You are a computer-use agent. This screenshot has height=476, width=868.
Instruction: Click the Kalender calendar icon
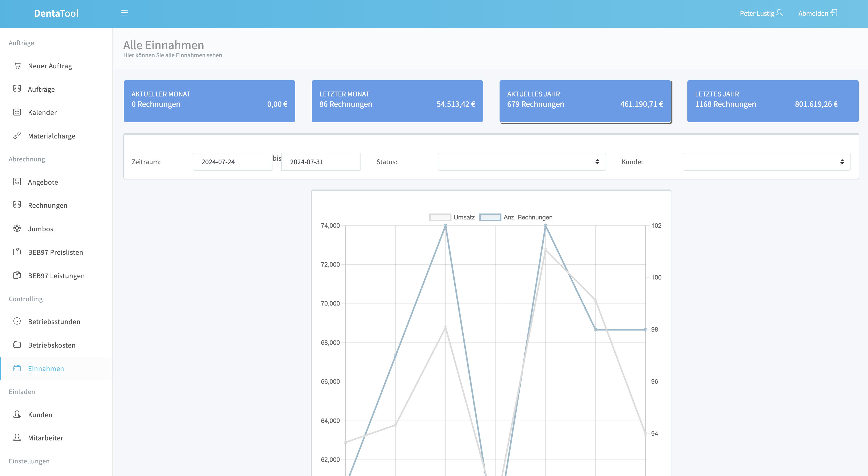click(17, 112)
